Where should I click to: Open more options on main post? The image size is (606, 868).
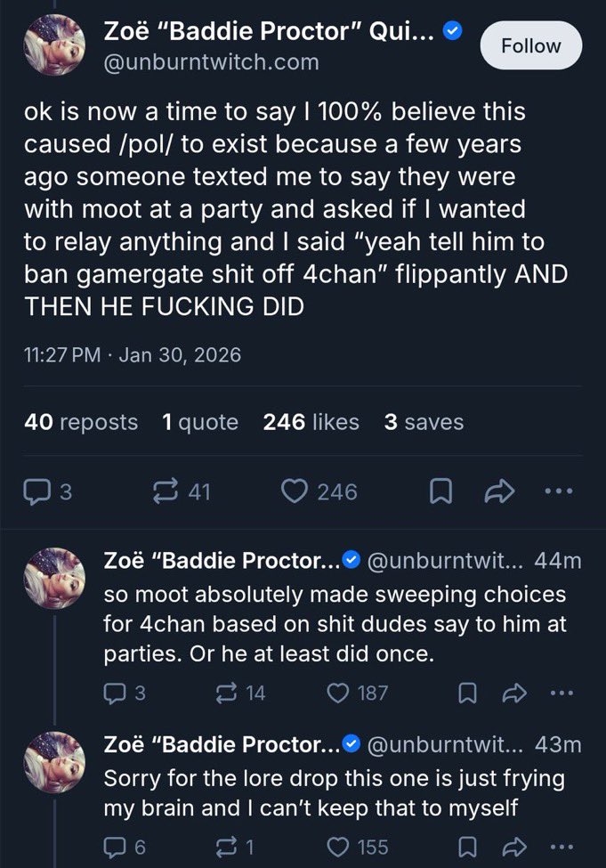click(560, 491)
